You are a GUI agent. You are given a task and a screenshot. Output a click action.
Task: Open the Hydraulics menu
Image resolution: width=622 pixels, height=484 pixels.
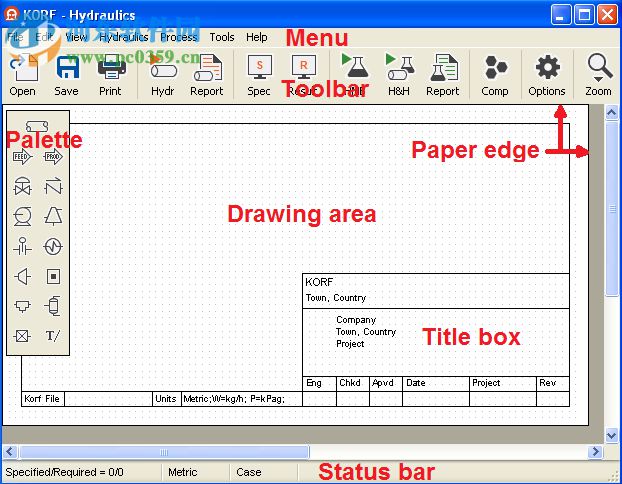pos(124,37)
